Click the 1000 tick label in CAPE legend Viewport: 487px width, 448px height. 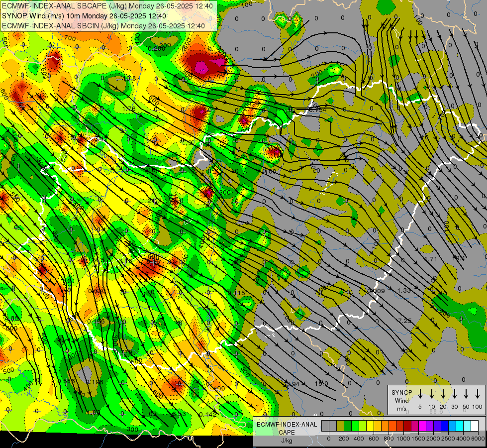pyautogui.click(x=403, y=439)
